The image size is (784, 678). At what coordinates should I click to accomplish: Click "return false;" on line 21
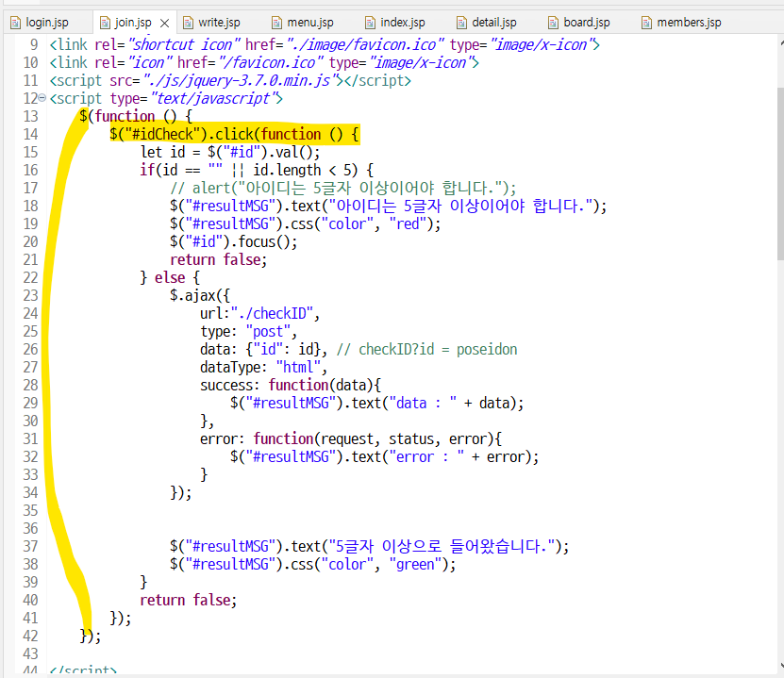[x=219, y=260]
